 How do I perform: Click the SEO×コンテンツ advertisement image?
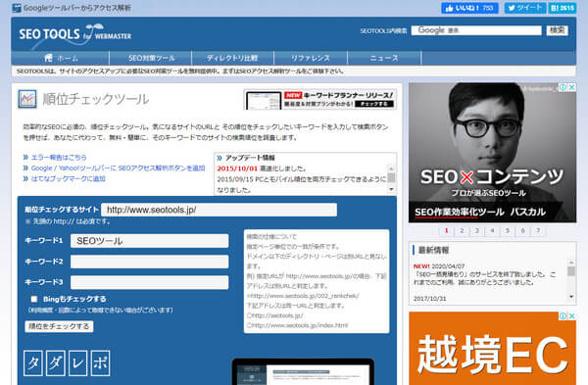(492, 153)
